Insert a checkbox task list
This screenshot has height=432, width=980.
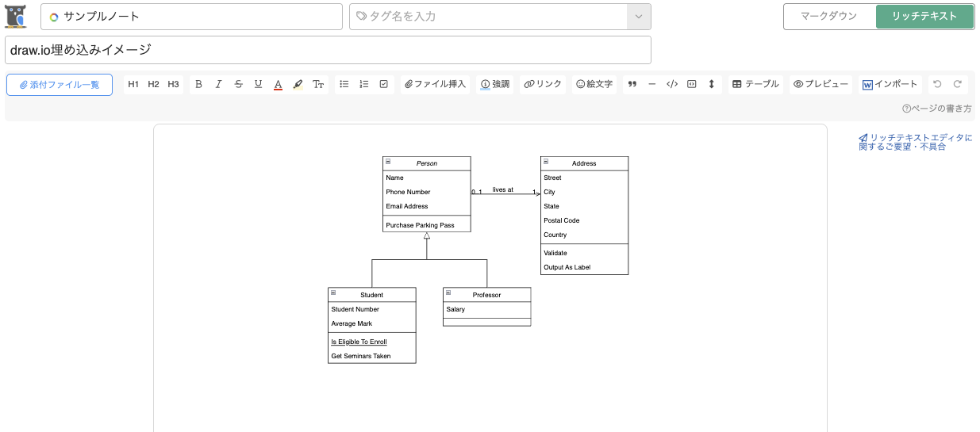coord(384,85)
